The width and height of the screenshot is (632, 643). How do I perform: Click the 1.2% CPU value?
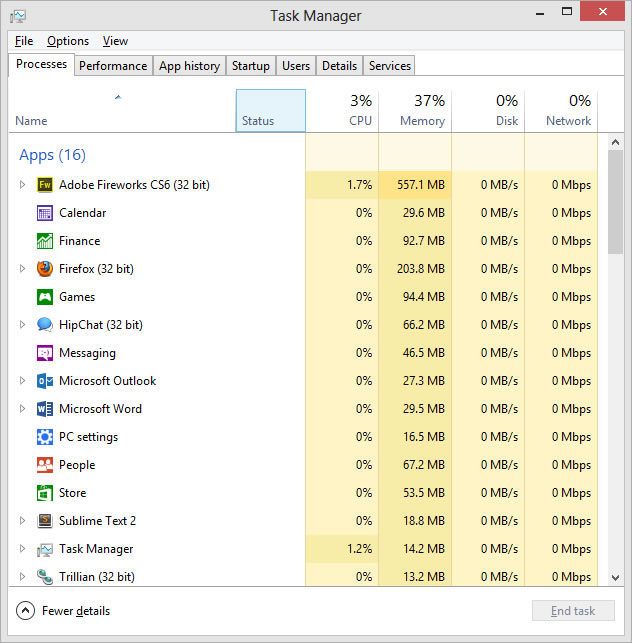(x=360, y=549)
